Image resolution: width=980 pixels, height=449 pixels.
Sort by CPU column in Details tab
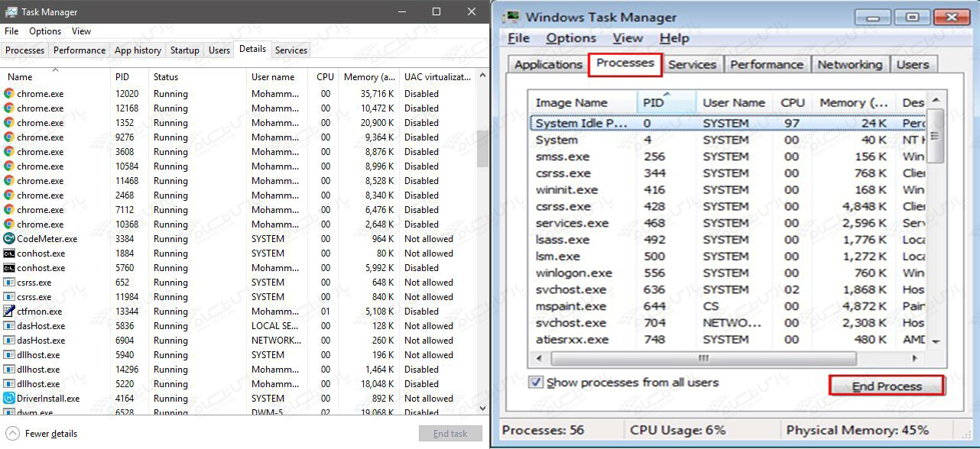325,76
